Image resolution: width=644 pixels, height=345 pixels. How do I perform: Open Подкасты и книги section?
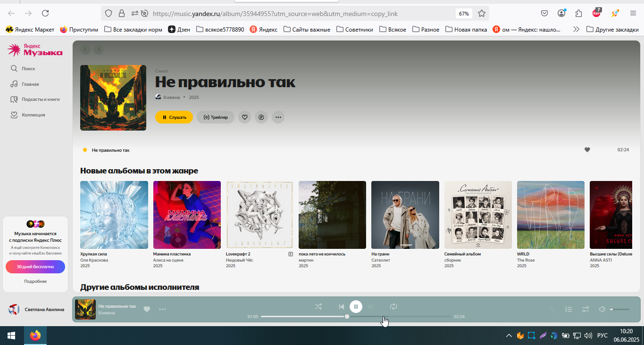(35, 99)
